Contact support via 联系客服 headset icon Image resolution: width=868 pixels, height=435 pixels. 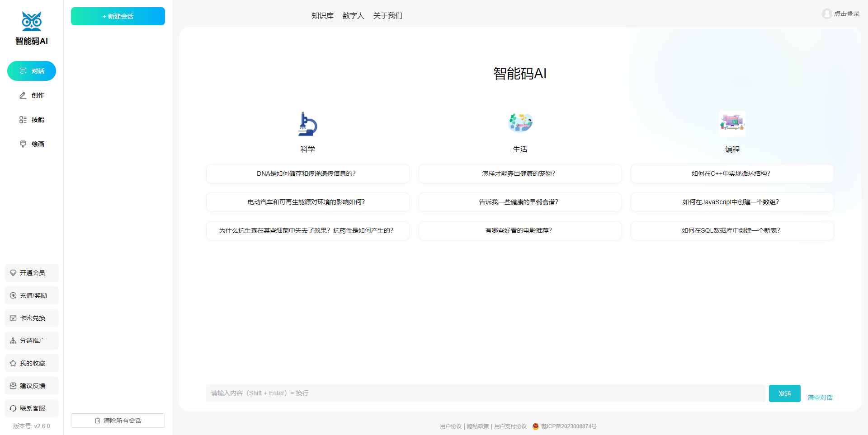[x=32, y=408]
